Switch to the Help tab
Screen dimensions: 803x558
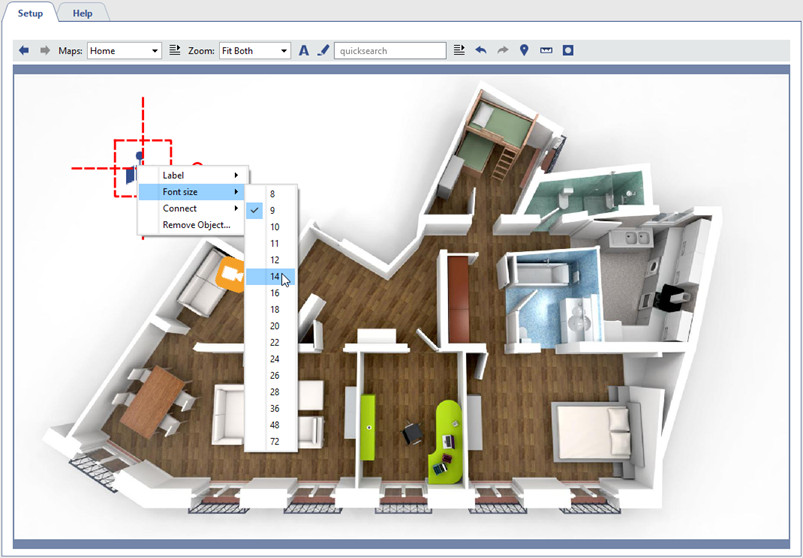coord(83,13)
